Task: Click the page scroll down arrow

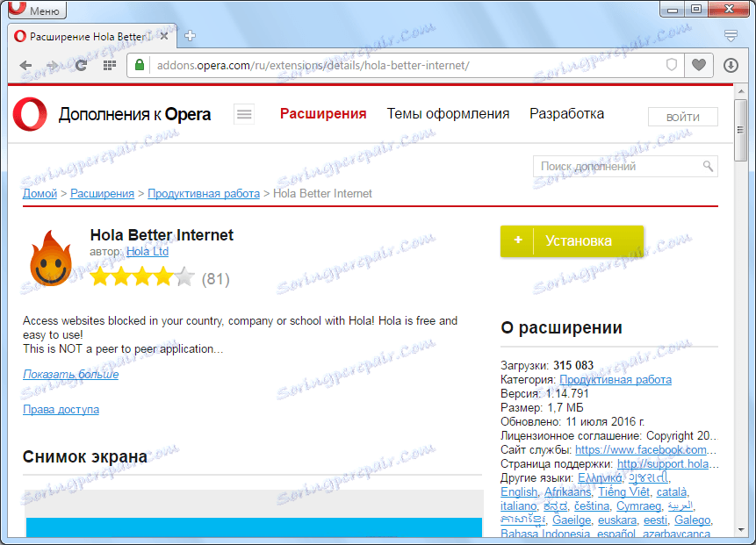Action: (x=741, y=530)
